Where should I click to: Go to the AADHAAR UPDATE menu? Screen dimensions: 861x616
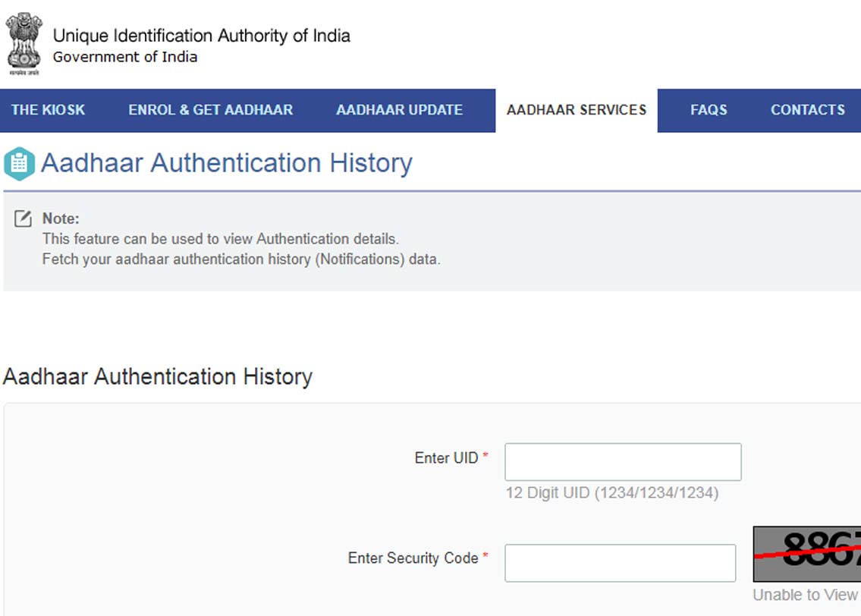point(399,110)
